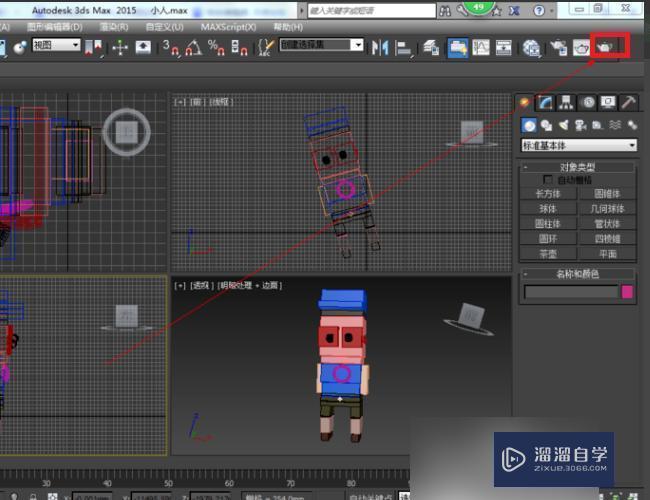
Task: Open the Utilities hammer panel tab
Action: [x=628, y=102]
